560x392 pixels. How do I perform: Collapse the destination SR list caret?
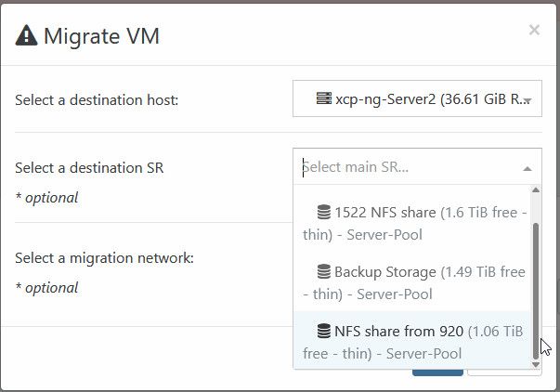point(527,169)
